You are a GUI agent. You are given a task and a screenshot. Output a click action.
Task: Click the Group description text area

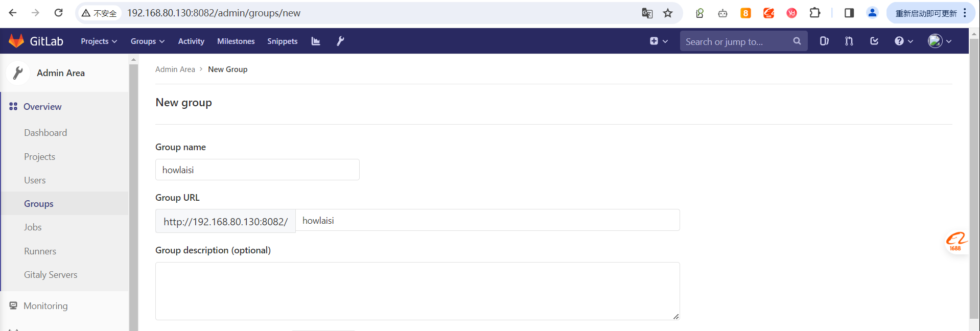pos(417,291)
